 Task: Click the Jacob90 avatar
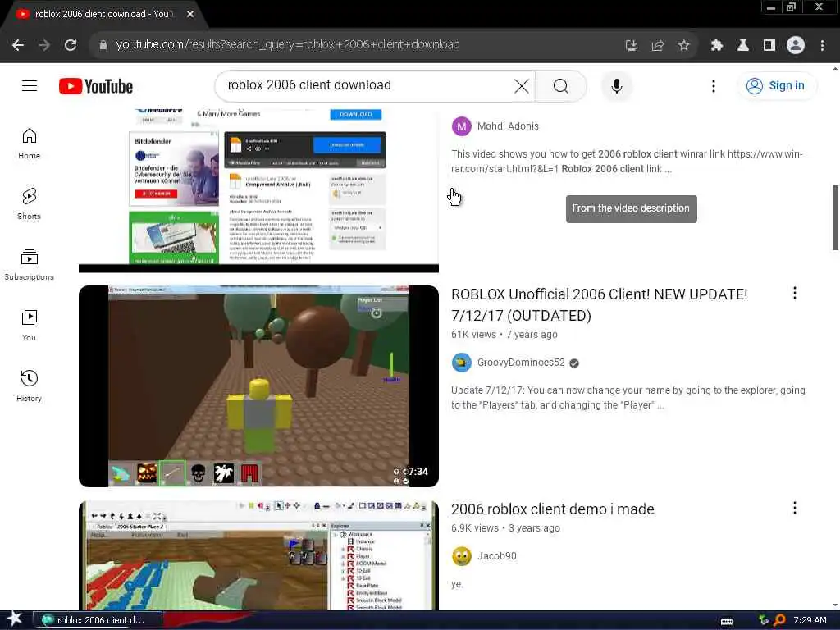461,556
